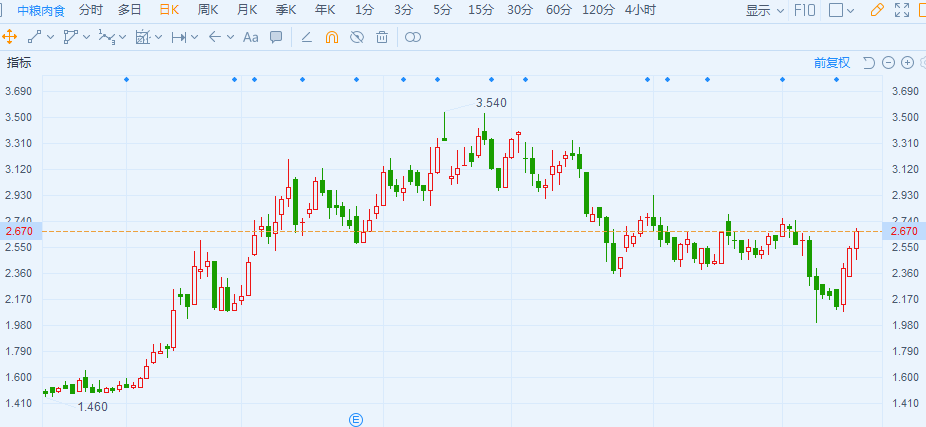Screen dimensions: 926x427
Task: Zoom in the chart with plus icon
Action: pos(908,63)
